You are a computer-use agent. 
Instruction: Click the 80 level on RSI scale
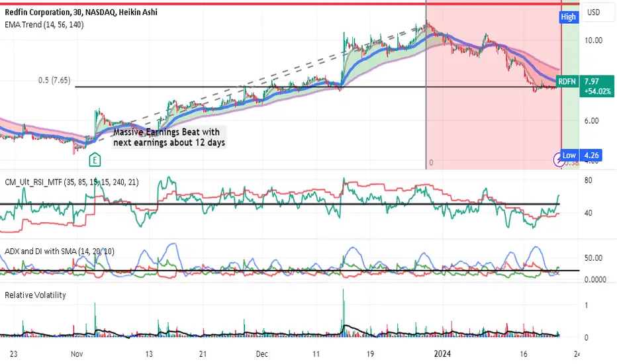point(589,181)
